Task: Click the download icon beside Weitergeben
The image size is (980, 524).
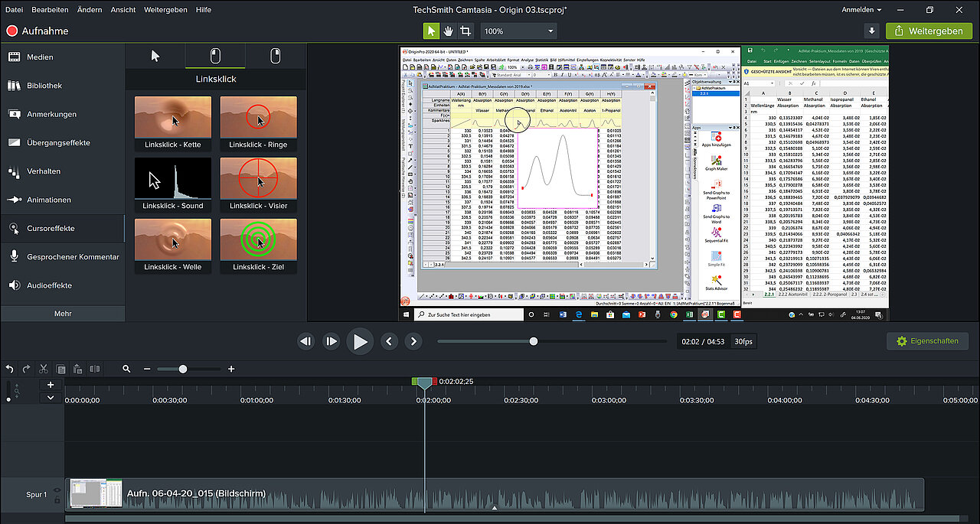Action: pyautogui.click(x=871, y=31)
